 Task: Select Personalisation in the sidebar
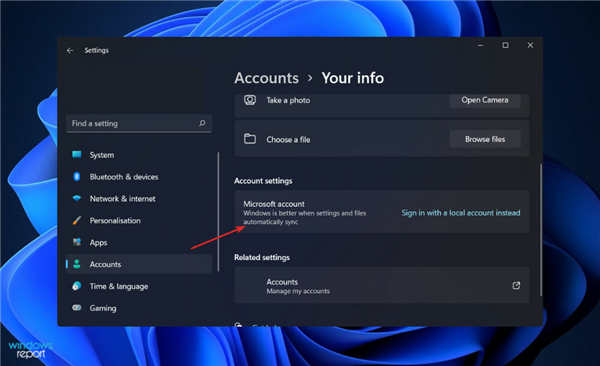tap(139, 220)
